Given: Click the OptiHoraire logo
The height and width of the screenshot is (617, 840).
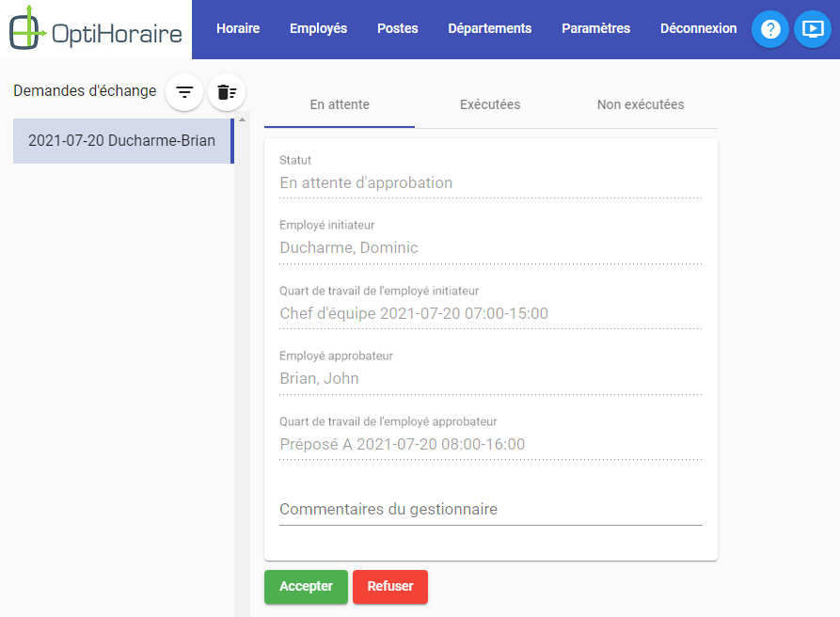Looking at the screenshot, I should click(95, 29).
